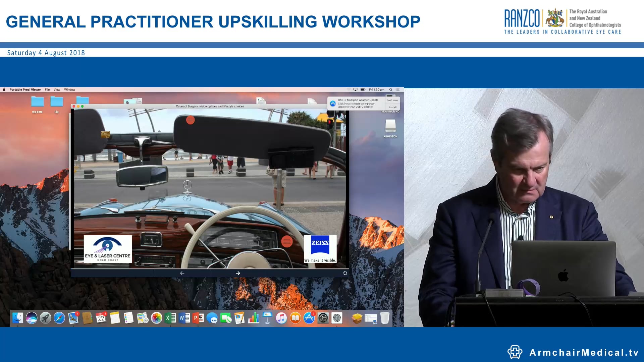Open PowerPoint from the Dock

point(198,318)
